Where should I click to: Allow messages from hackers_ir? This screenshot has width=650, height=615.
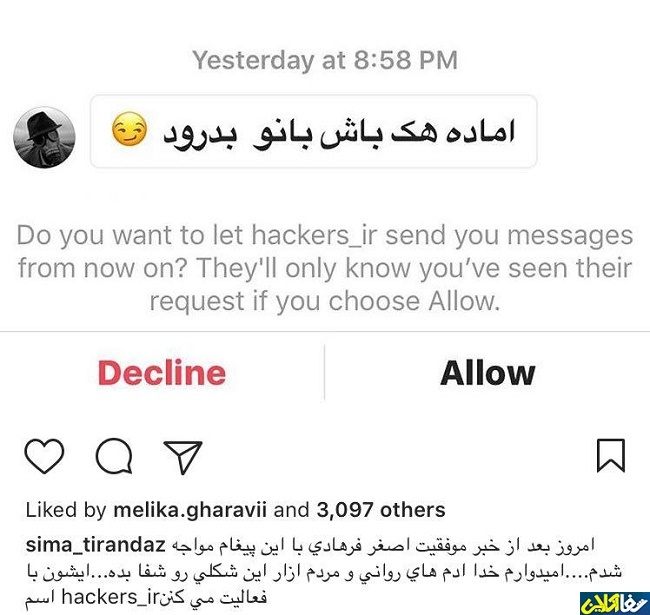point(488,373)
